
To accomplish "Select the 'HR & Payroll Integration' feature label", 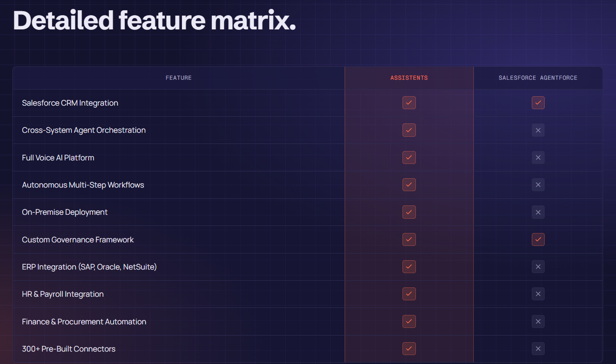I will pyautogui.click(x=63, y=294).
